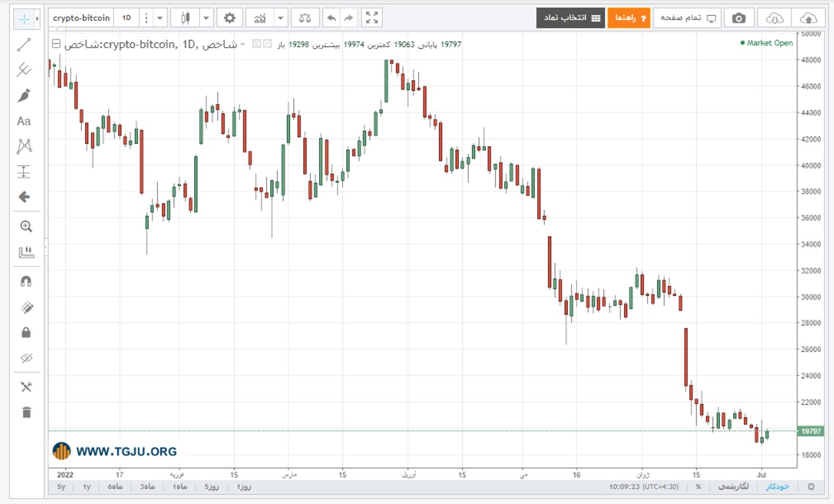Select the 1y time range

pos(87,487)
